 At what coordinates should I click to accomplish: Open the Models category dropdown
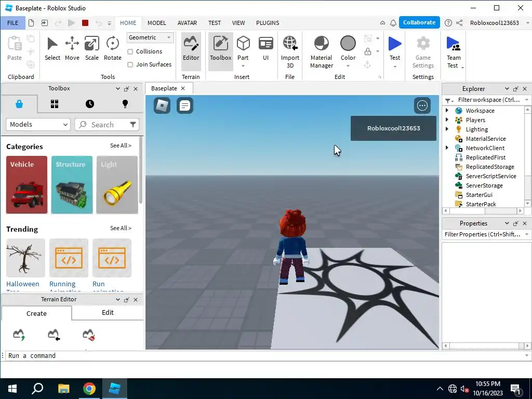point(38,125)
